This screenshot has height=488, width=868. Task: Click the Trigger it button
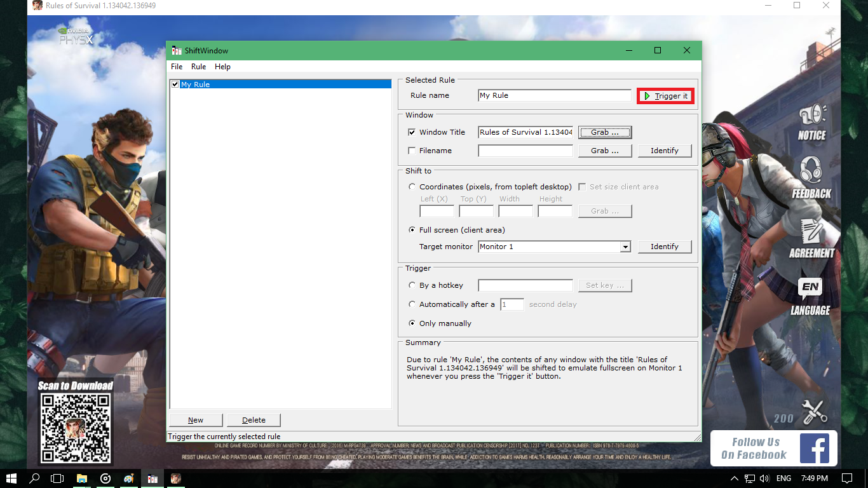click(x=665, y=96)
